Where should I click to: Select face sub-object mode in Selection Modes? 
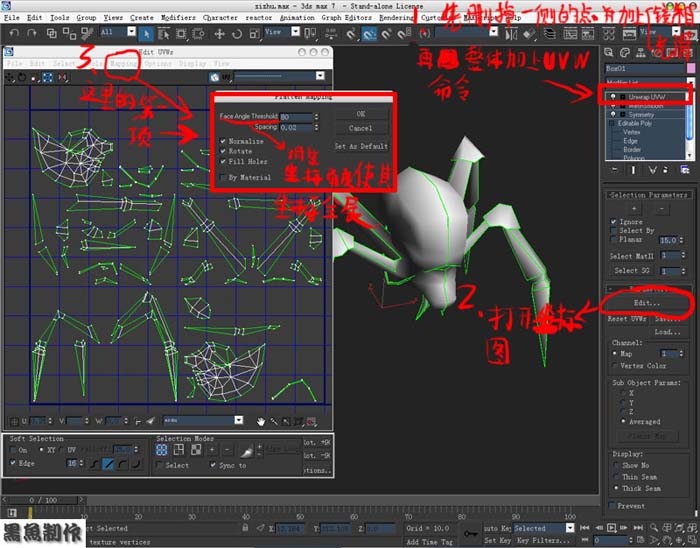(x=196, y=450)
